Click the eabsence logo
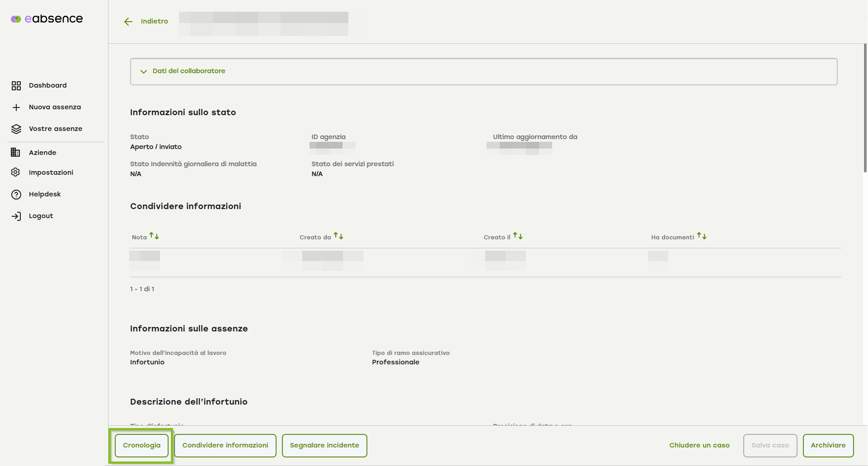Image resolution: width=868 pixels, height=466 pixels. [x=47, y=19]
